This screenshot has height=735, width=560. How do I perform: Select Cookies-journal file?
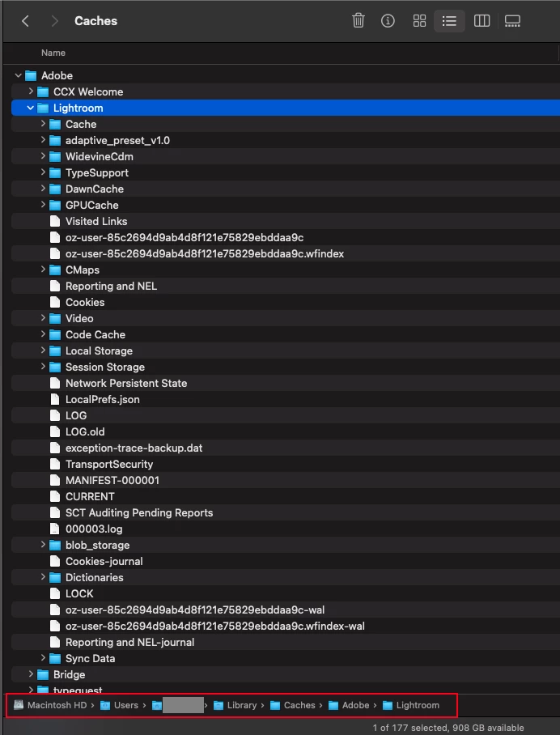point(286,561)
